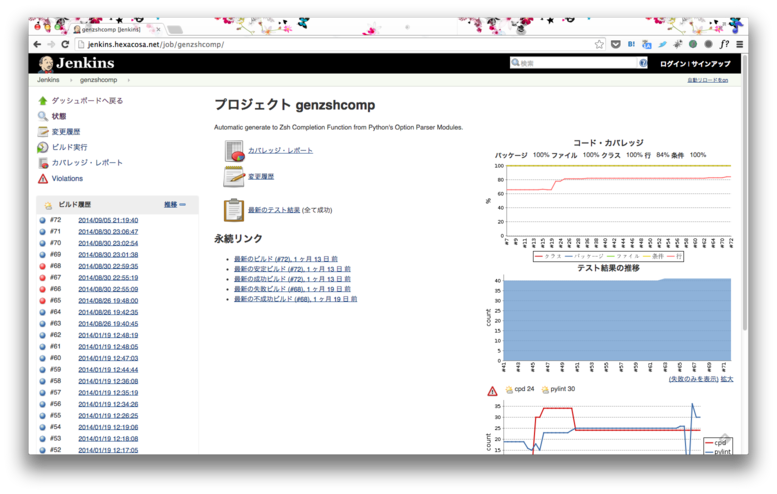The height and width of the screenshot is (494, 777).
Task: Click the clipboard latest test result icon
Action: (233, 210)
